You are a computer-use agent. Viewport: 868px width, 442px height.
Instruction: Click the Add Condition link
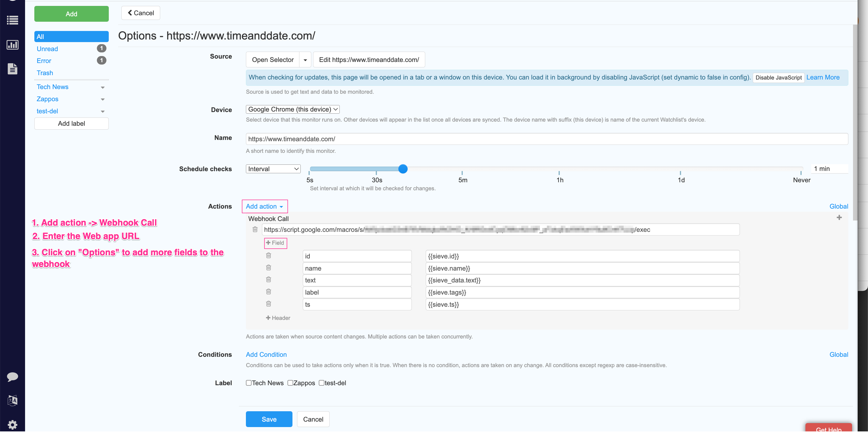tap(266, 354)
